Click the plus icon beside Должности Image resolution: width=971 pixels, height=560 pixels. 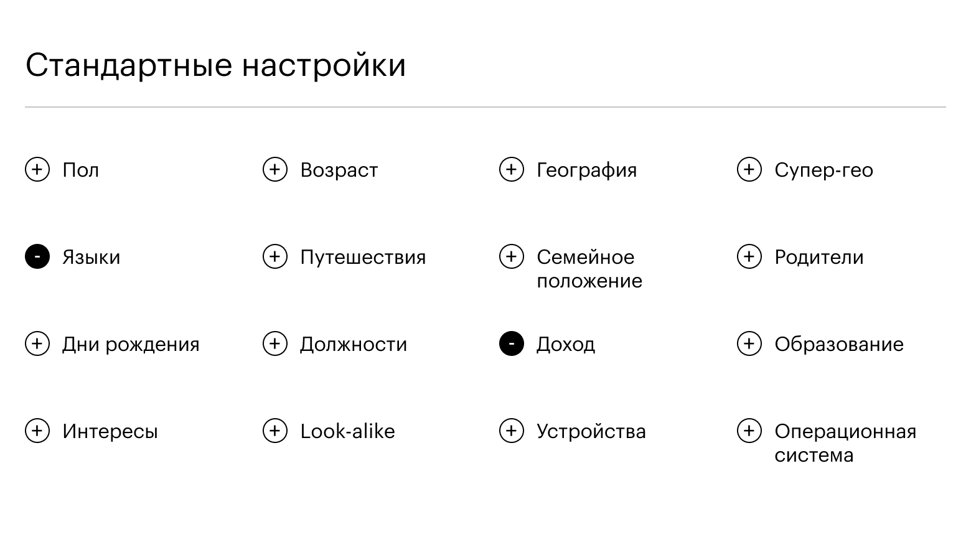click(275, 343)
